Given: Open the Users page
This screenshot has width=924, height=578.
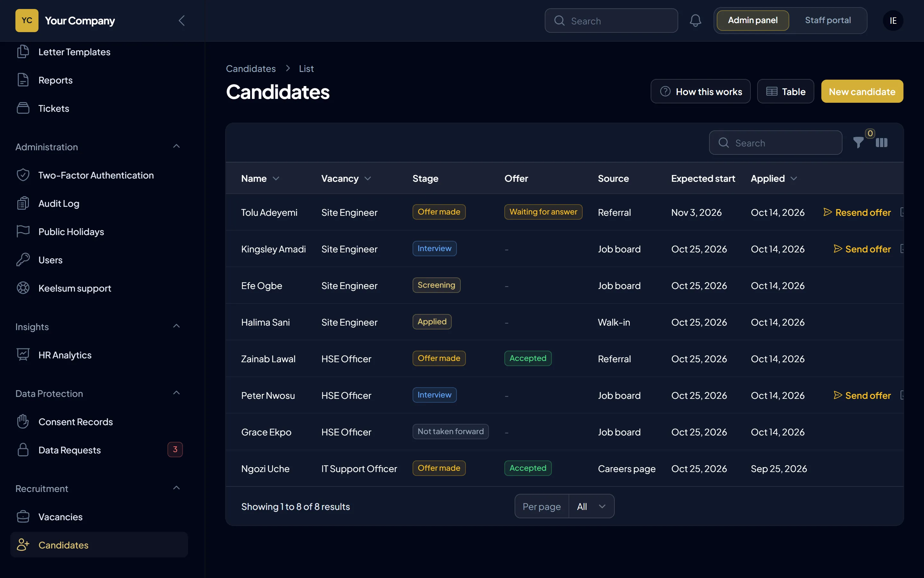Looking at the screenshot, I should (x=99, y=260).
